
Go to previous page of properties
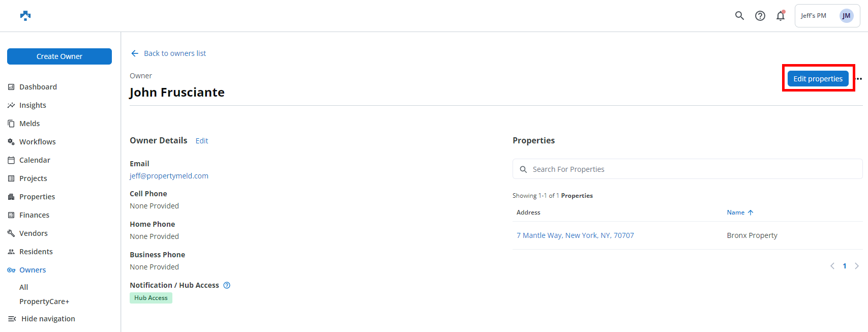(x=832, y=266)
